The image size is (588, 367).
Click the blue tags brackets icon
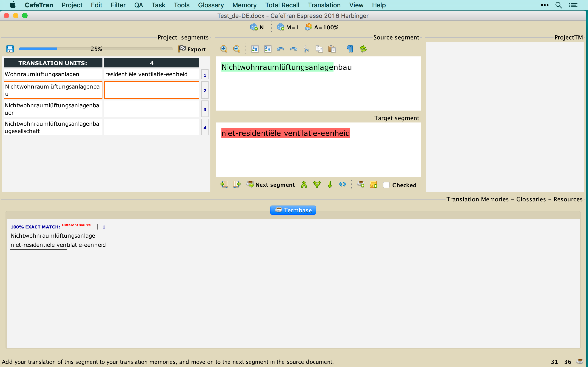pyautogui.click(x=343, y=184)
